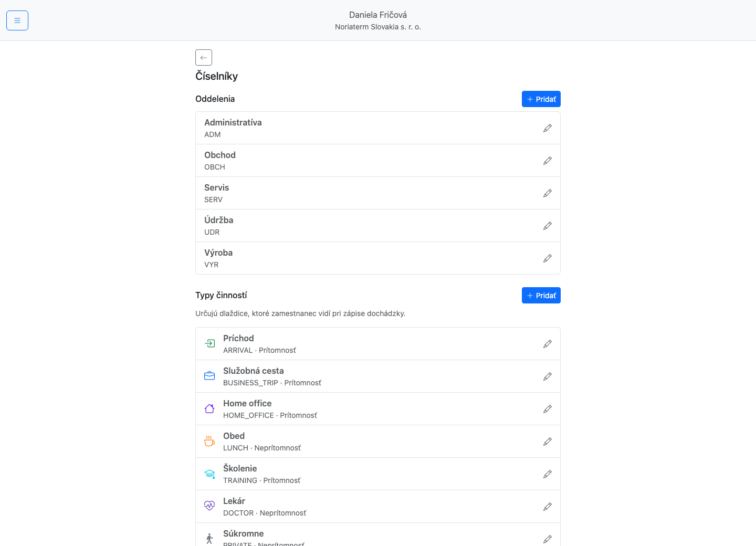756x546 pixels.
Task: Edit the Obchod department entry
Action: click(x=548, y=161)
